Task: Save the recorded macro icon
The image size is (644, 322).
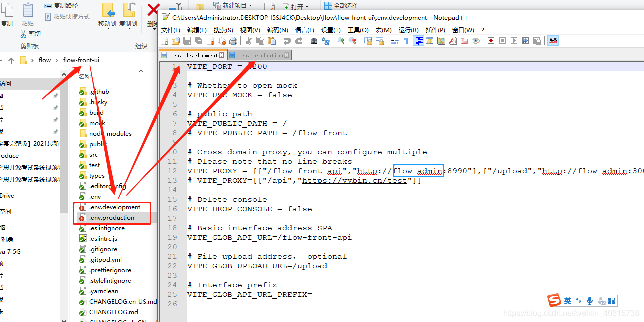Action: pos(537,41)
